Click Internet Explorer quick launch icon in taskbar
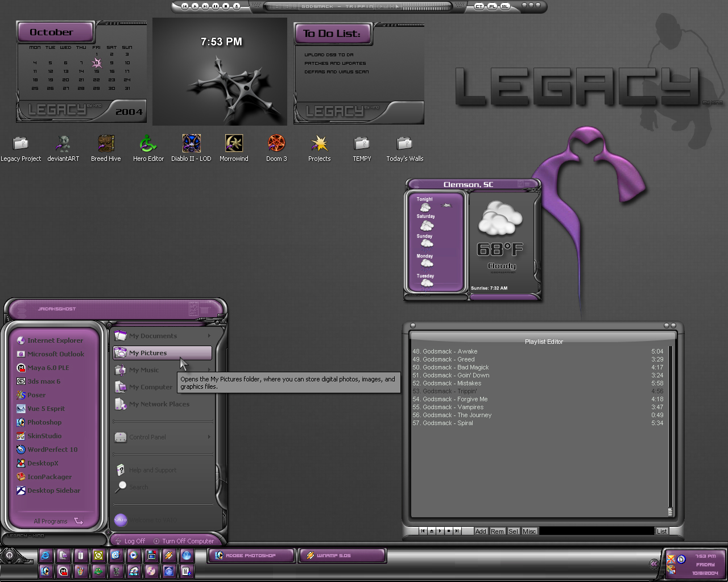The image size is (728, 582). point(45,555)
